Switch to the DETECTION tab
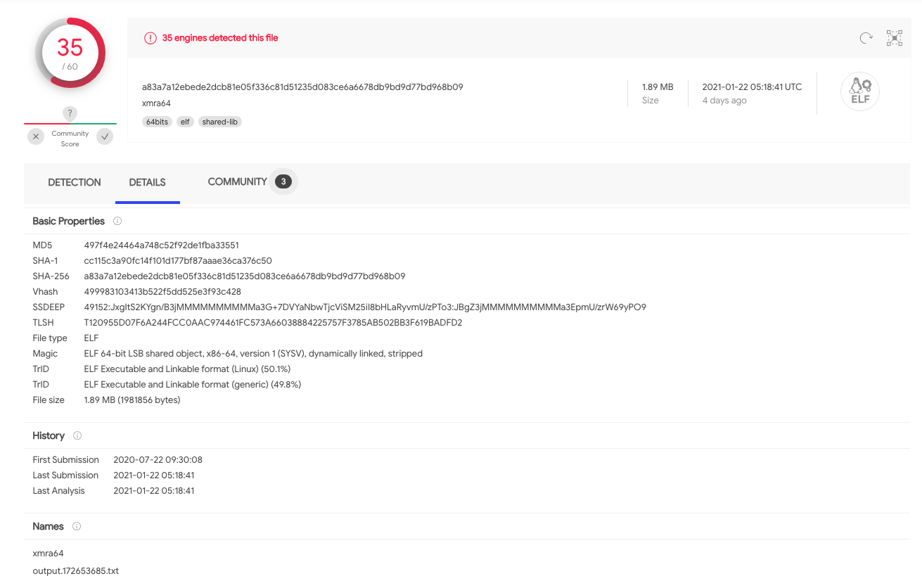This screenshot has height=588, width=922. pos(74,182)
